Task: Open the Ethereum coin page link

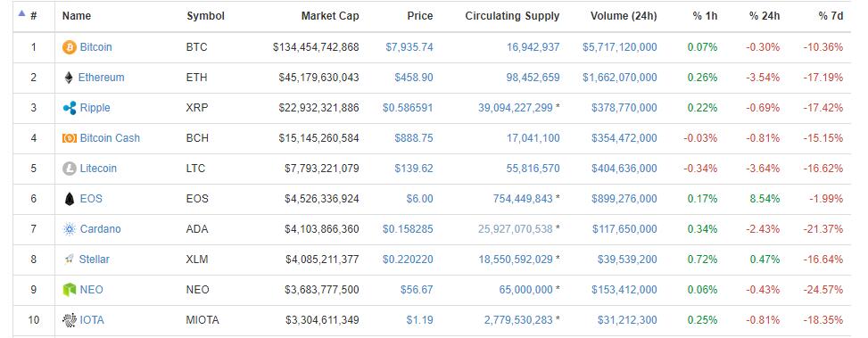Action: pos(102,78)
